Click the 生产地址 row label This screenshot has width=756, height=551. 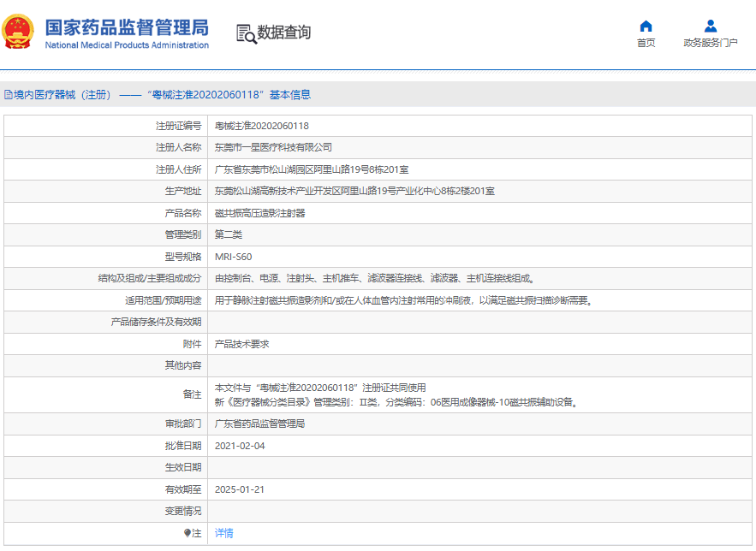click(x=183, y=191)
